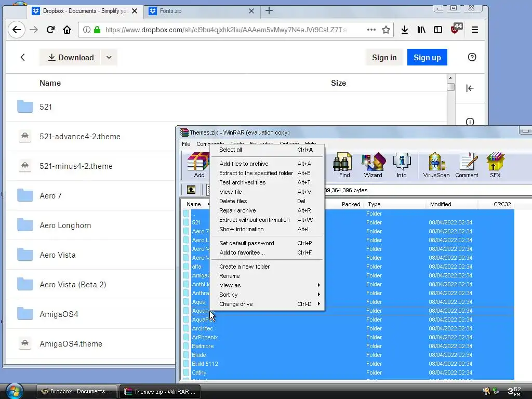Expand the Download options dropdown

(x=109, y=57)
